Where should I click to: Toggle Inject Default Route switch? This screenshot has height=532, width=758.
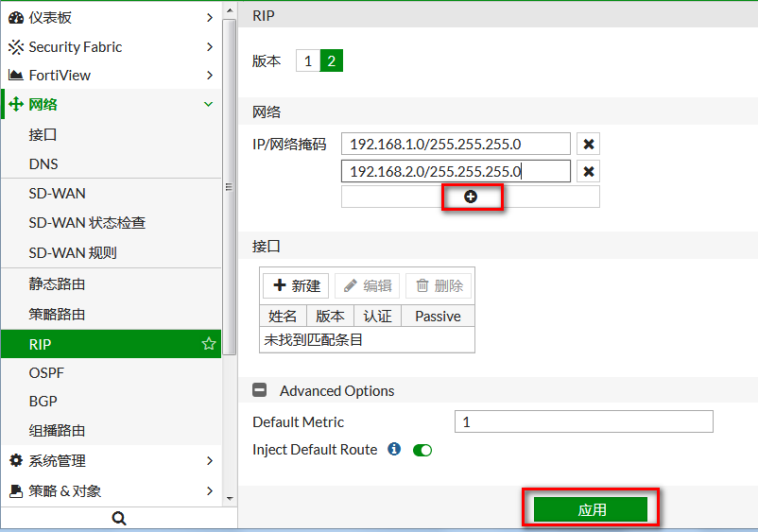tap(422, 450)
